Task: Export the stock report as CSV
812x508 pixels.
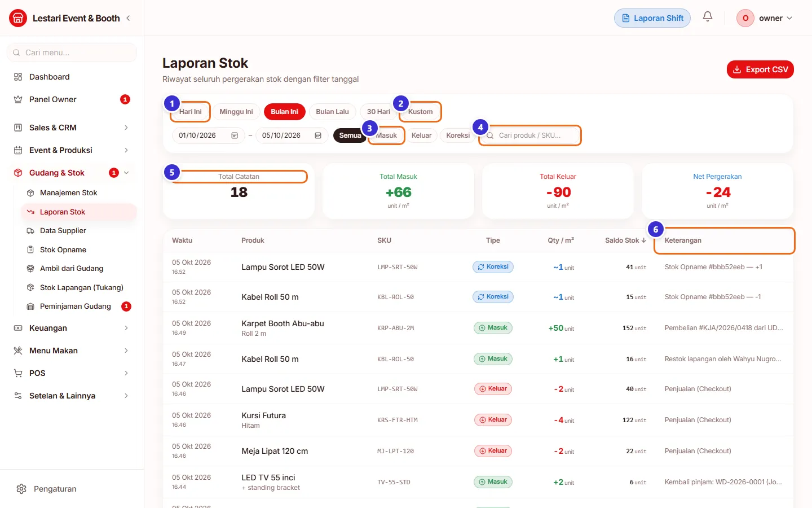Action: pyautogui.click(x=760, y=69)
